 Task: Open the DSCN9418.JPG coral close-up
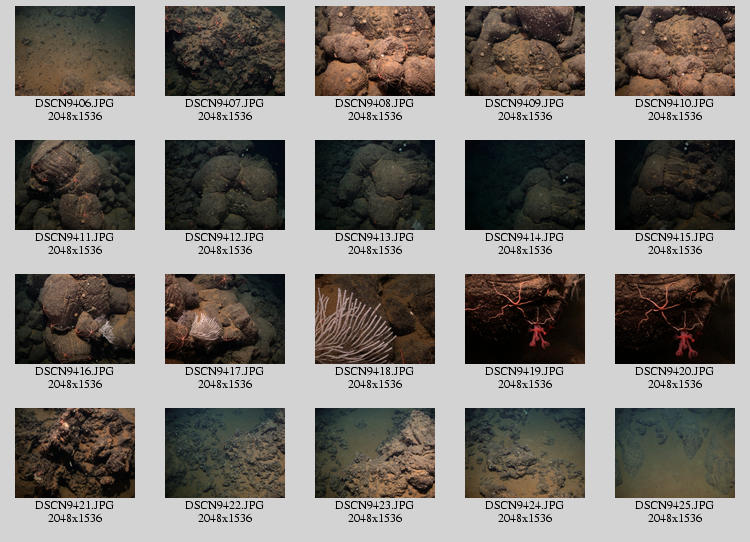click(x=375, y=319)
